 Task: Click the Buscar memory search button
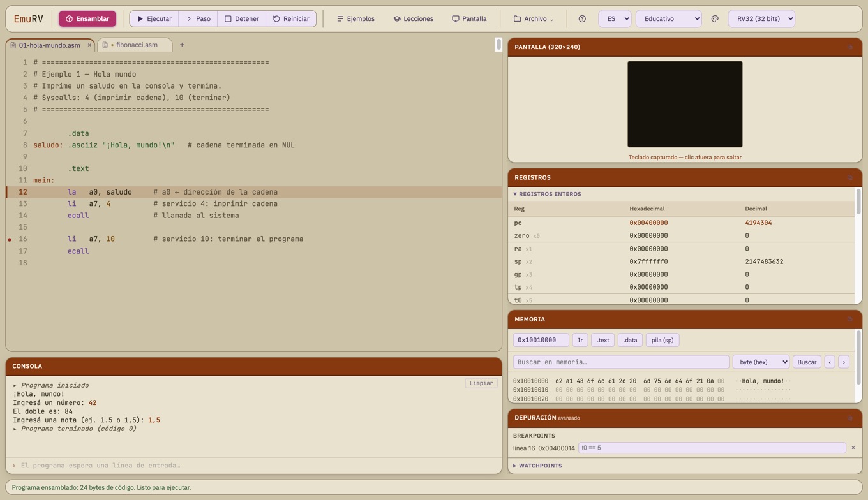point(807,362)
